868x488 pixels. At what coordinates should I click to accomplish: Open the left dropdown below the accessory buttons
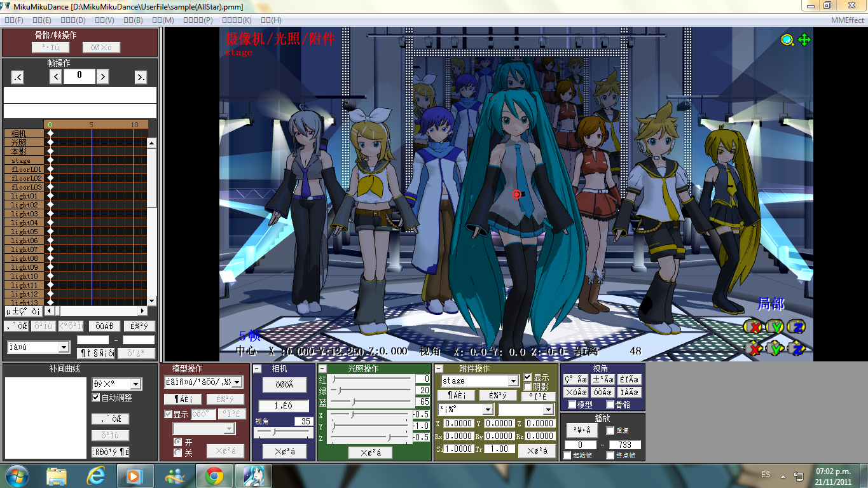[x=465, y=410]
